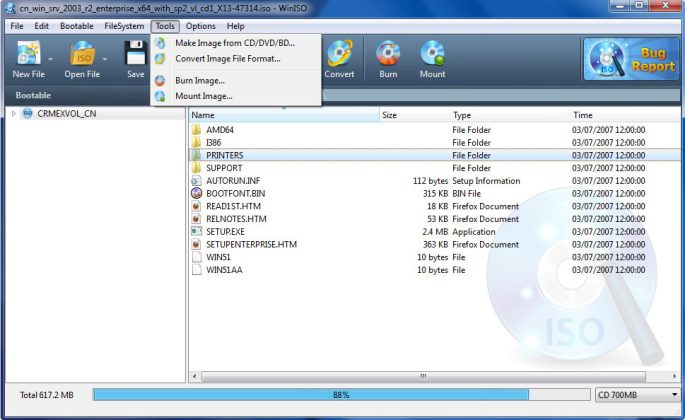
Task: Click the READ1ST.HTM Firefox document icon
Action: coord(197,206)
